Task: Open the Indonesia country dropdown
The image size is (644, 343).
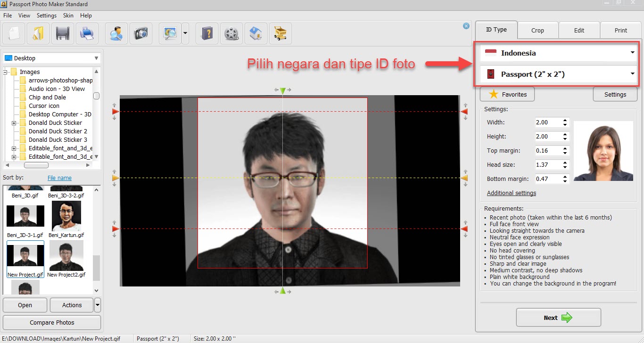Action: coord(559,53)
